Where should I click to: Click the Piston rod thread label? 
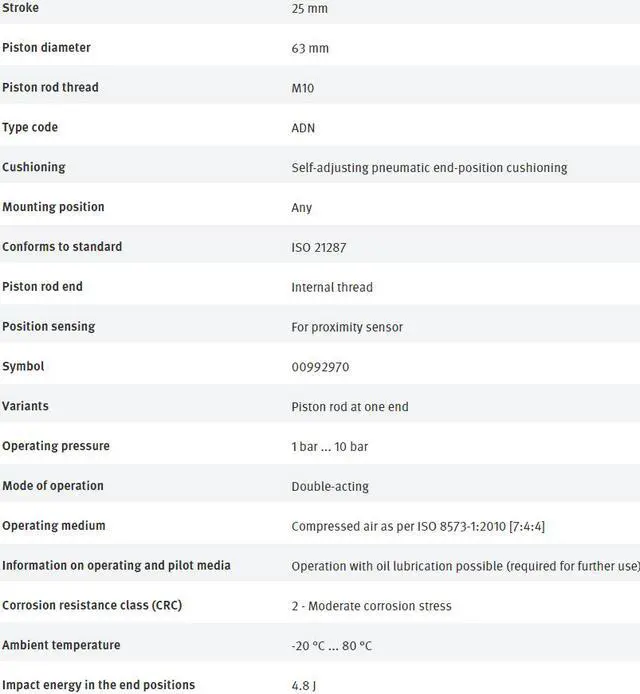pyautogui.click(x=50, y=87)
